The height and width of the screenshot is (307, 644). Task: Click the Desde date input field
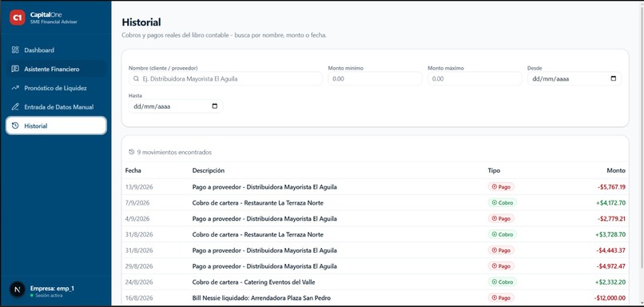click(574, 78)
